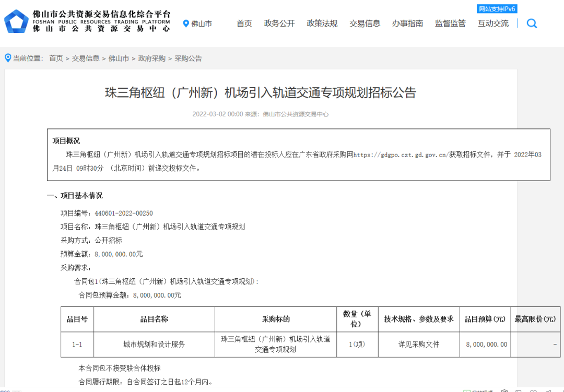Go to 政府采购 in the breadcrumb
Image resolution: width=564 pixels, height=392 pixels.
[x=151, y=58]
